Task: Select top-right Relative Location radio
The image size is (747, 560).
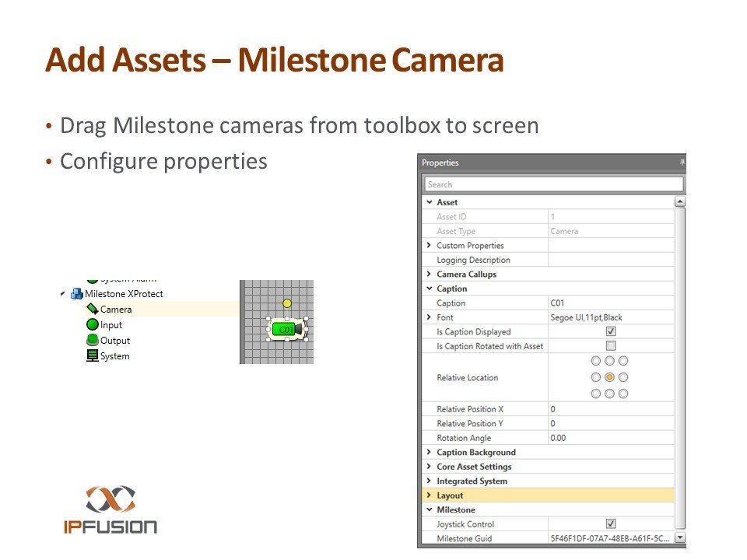Action: [x=623, y=361]
